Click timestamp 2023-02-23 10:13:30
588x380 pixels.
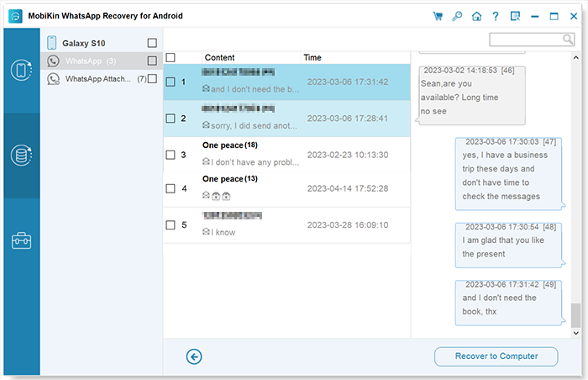348,155
